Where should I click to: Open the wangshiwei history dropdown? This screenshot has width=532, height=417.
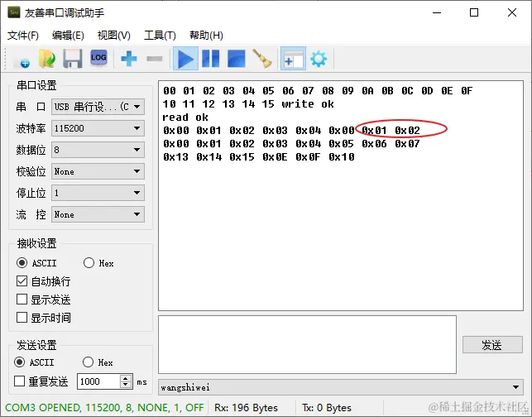pyautogui.click(x=341, y=387)
